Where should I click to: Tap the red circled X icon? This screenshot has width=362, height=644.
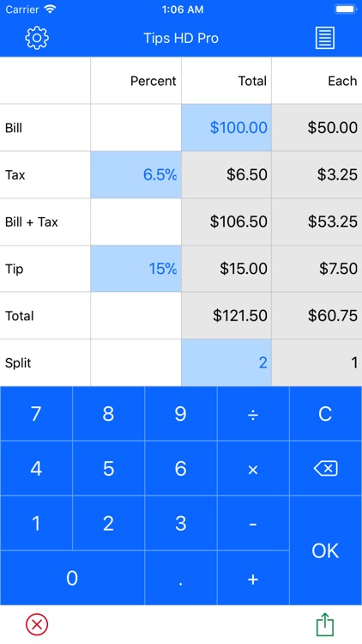37,625
